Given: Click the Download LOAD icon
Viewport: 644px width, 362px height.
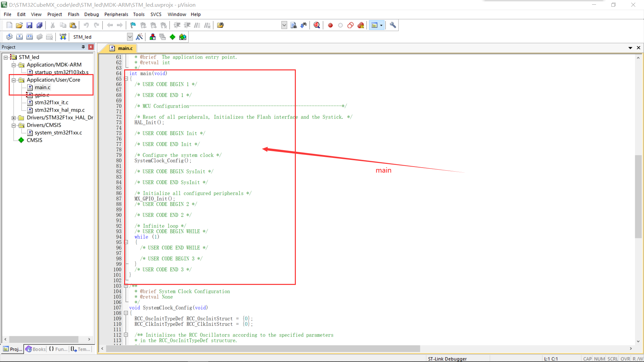Looking at the screenshot, I should click(x=63, y=37).
